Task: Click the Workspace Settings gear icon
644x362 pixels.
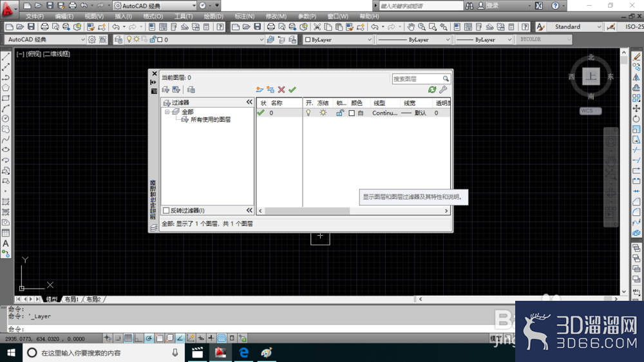Action: click(91, 39)
